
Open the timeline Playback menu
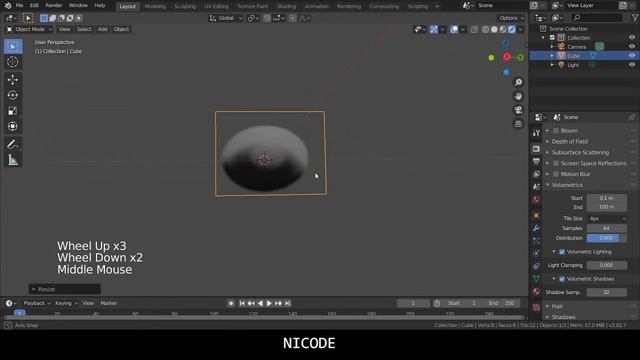tap(36, 303)
